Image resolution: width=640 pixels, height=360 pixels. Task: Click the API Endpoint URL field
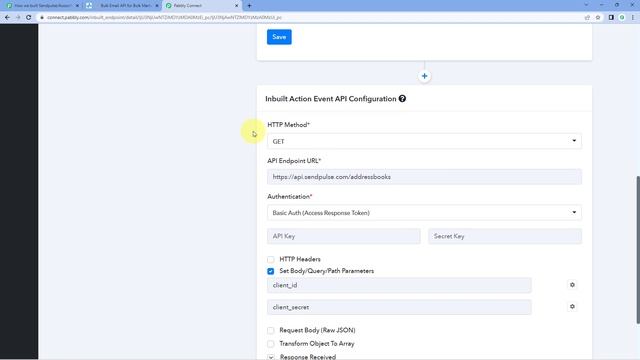click(x=424, y=177)
